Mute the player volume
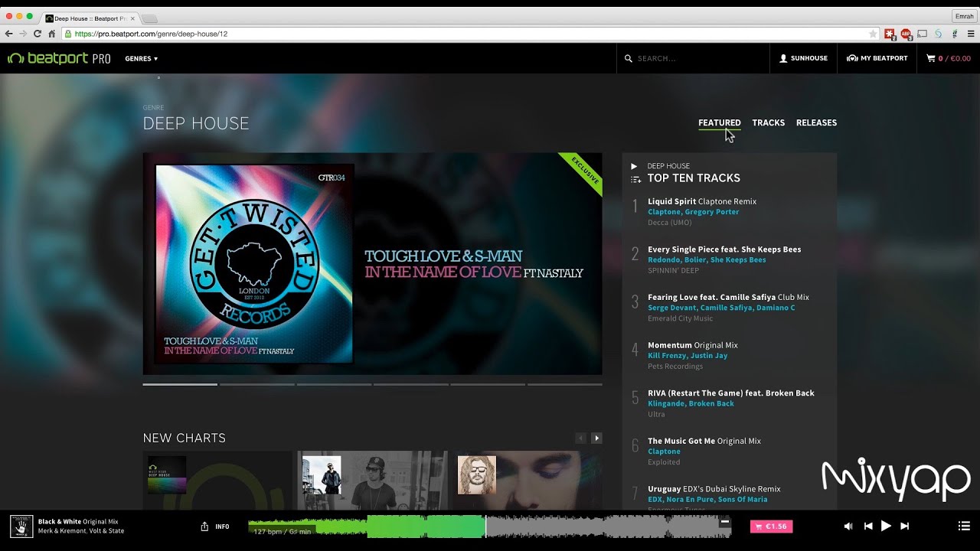The image size is (980, 551). 848,527
